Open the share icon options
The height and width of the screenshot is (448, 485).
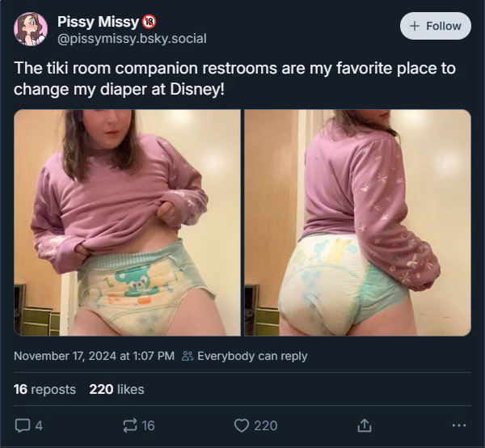click(x=365, y=425)
